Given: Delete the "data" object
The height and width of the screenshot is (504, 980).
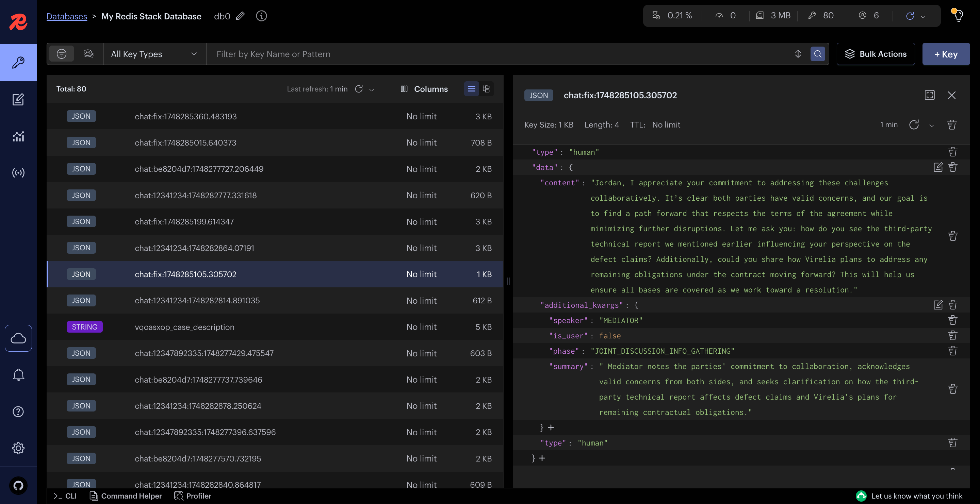Looking at the screenshot, I should (x=953, y=167).
